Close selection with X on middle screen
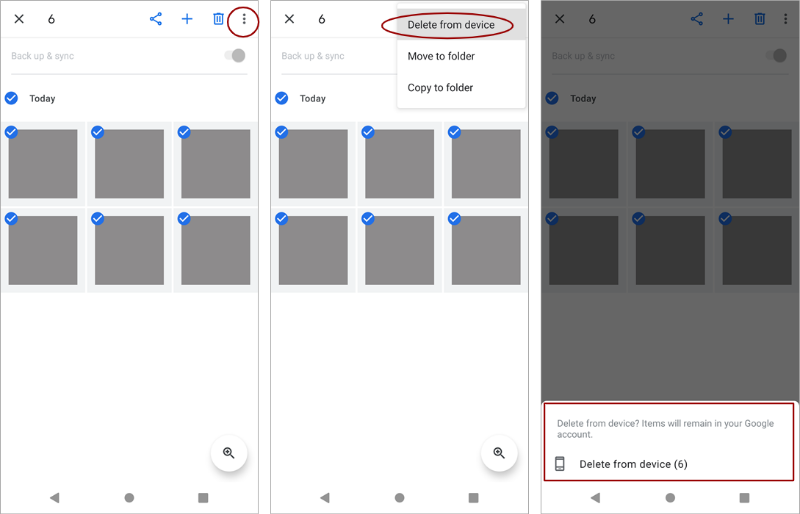The width and height of the screenshot is (800, 514). pyautogui.click(x=289, y=19)
